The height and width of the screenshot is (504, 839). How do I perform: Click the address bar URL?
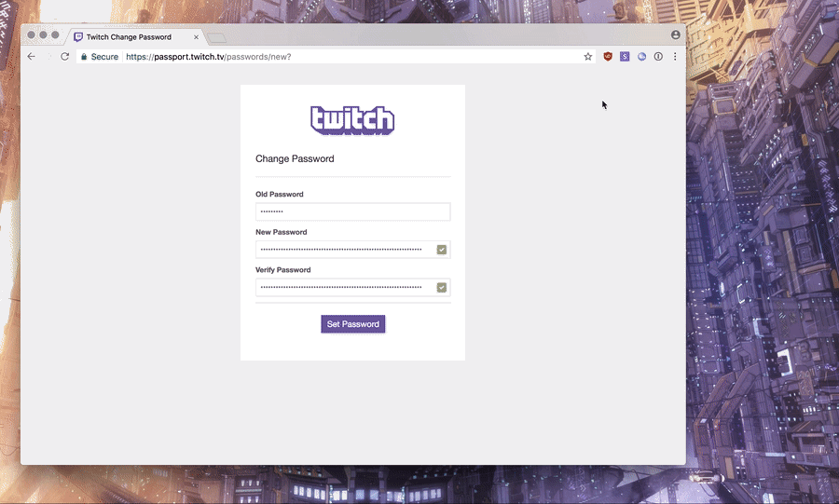pyautogui.click(x=209, y=57)
